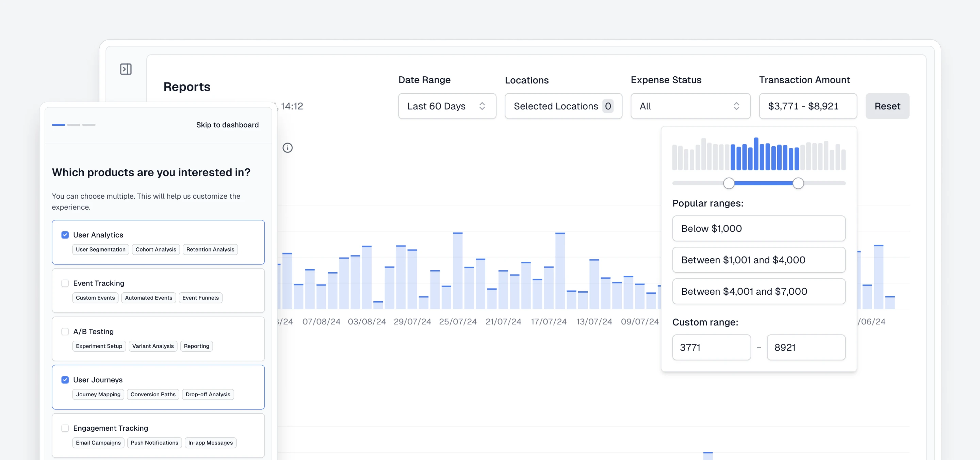
Task: Open the Expense Status dropdown
Action: point(690,106)
